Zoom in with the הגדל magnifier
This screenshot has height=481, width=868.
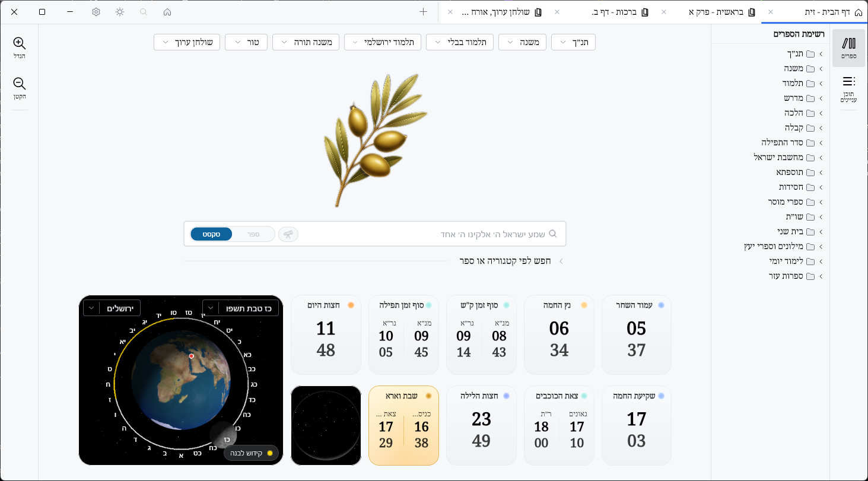(20, 47)
